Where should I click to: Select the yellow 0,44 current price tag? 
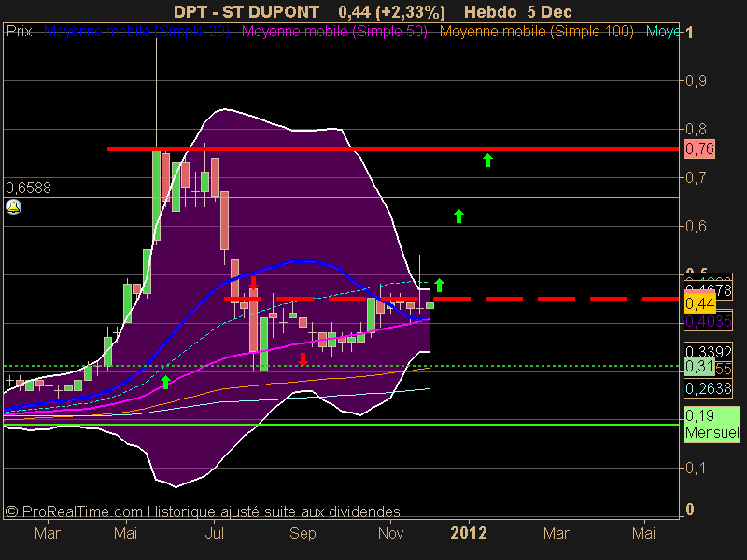pos(699,303)
